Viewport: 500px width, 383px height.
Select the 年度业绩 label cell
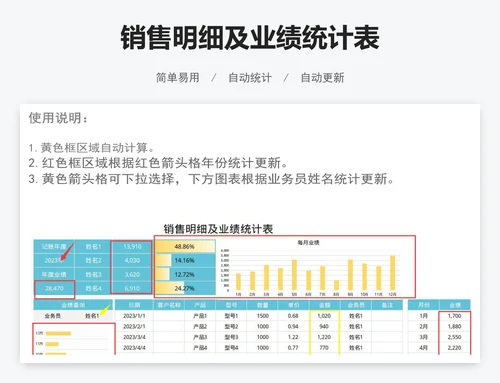[54, 274]
